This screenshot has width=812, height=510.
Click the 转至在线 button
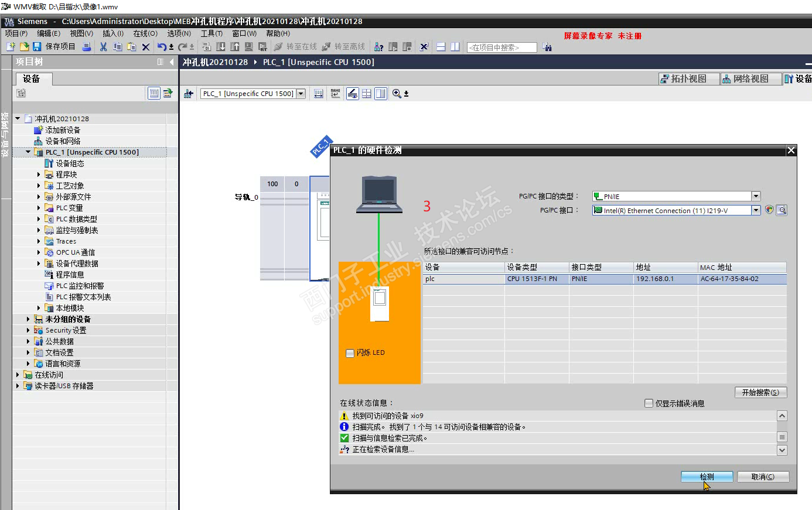click(x=295, y=47)
